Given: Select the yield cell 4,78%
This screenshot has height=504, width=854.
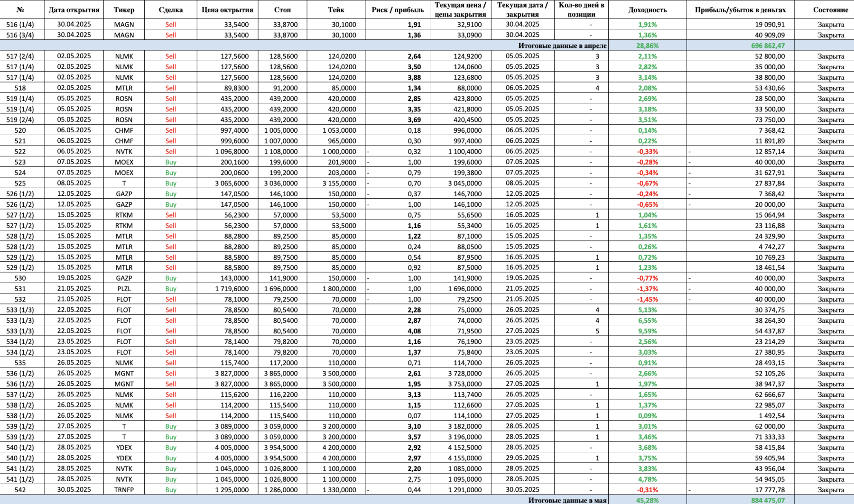Looking at the screenshot, I should pos(647,479).
